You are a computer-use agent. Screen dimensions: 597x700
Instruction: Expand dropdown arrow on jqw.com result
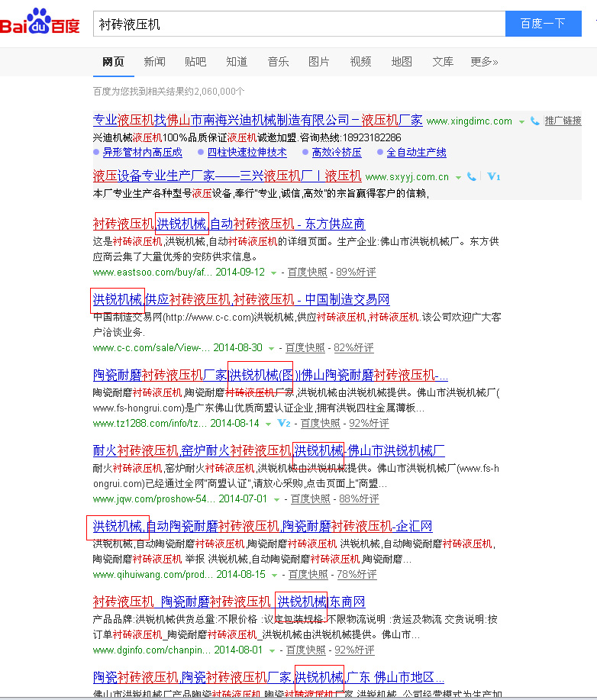coord(277,500)
